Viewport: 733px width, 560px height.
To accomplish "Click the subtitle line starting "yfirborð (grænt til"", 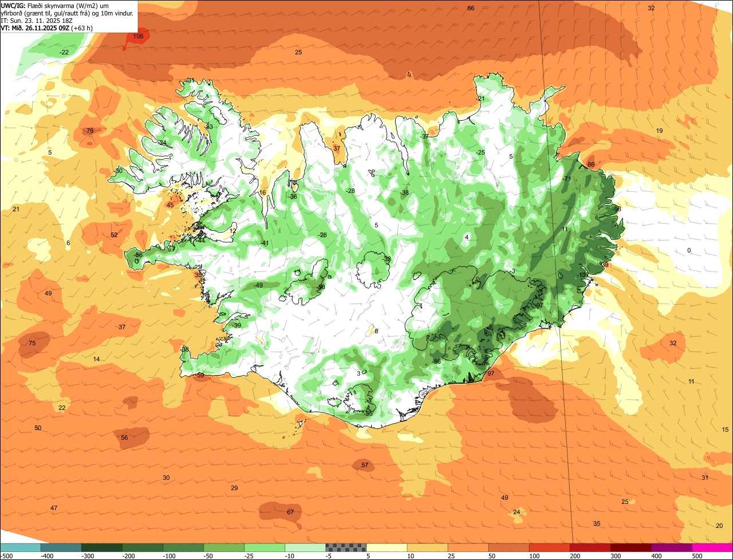I will click(x=67, y=13).
